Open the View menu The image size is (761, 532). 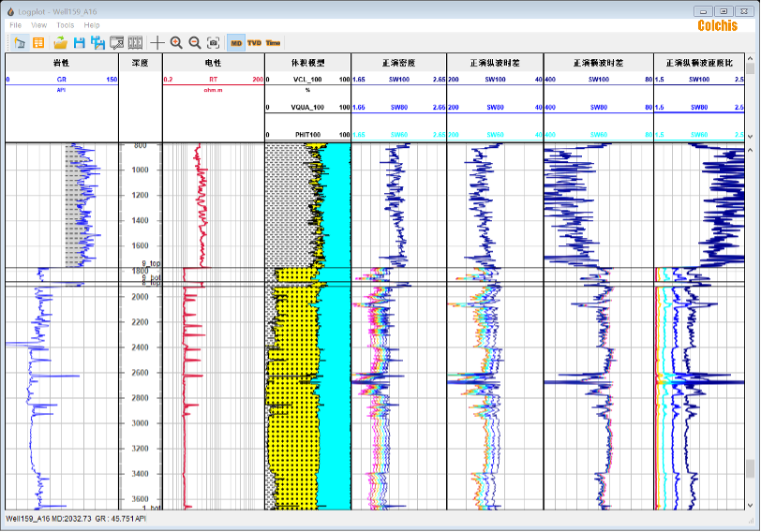coord(39,24)
